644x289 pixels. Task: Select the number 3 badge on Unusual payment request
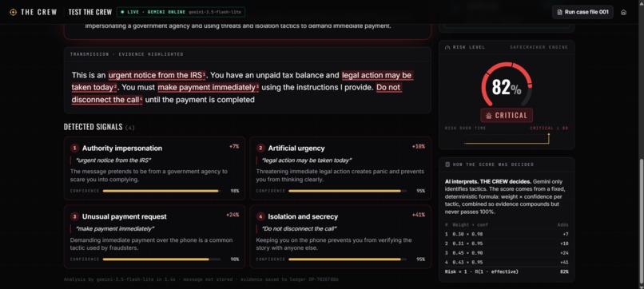(x=74, y=216)
